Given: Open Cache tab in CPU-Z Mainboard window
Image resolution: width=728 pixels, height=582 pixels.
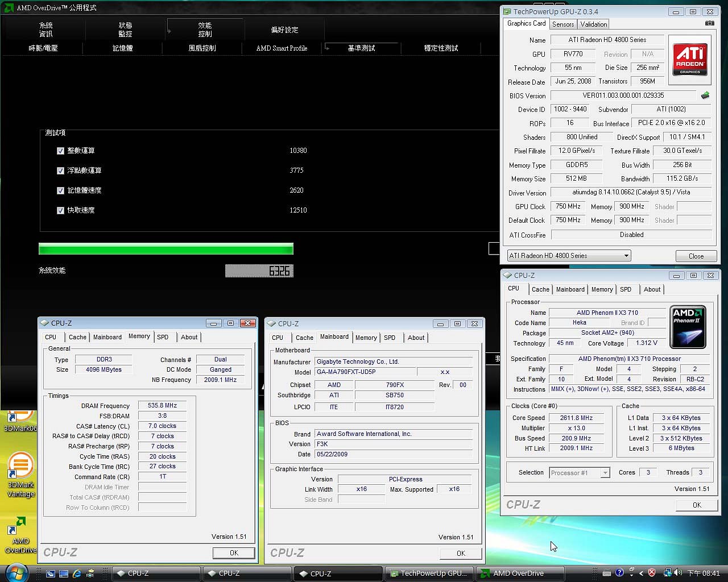Looking at the screenshot, I should pyautogui.click(x=304, y=338).
